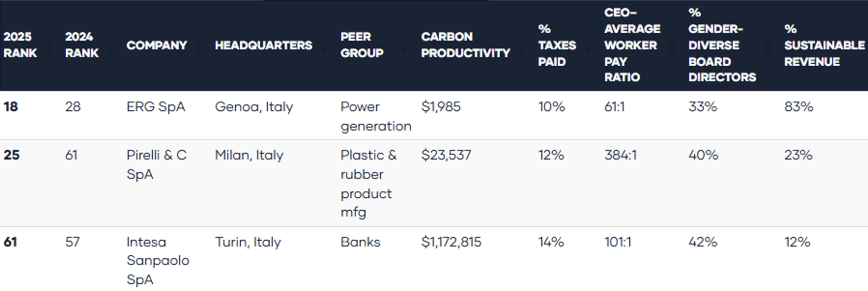Viewport: 868px width, 291px height.
Task: Click sort arrows beside Carbon Productivity header
Action: point(521,45)
